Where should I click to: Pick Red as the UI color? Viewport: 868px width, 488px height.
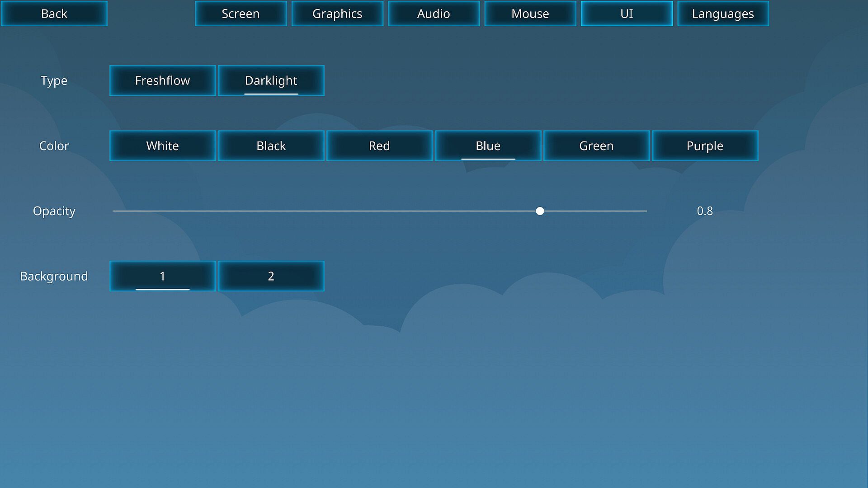click(379, 145)
